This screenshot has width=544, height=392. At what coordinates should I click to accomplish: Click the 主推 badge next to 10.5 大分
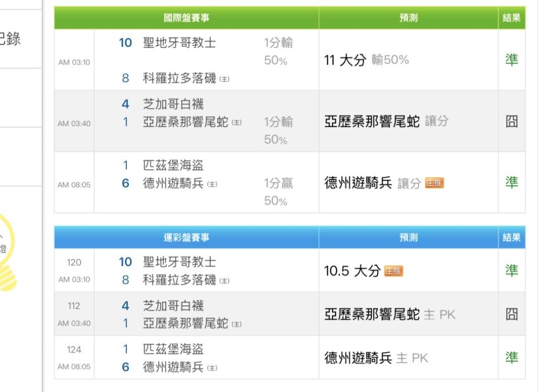(x=393, y=271)
